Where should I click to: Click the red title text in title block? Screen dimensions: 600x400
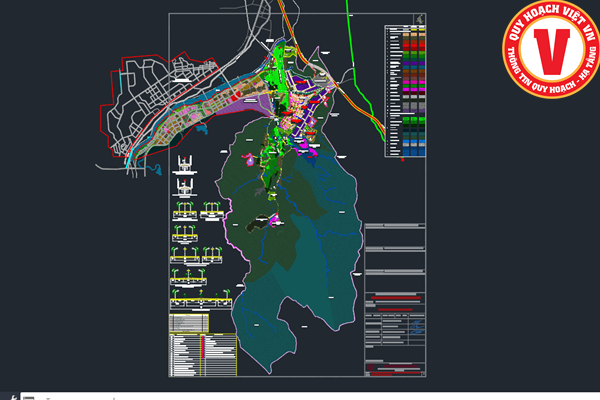click(395, 297)
